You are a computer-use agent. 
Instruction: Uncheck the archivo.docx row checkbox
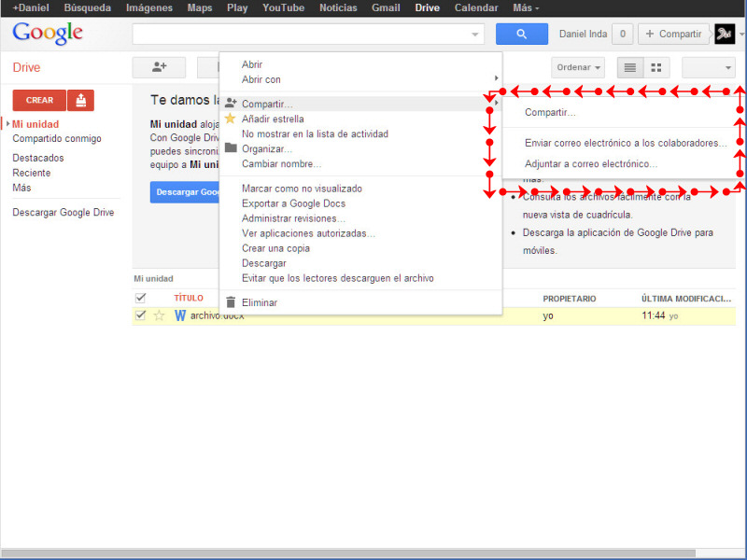[141, 315]
